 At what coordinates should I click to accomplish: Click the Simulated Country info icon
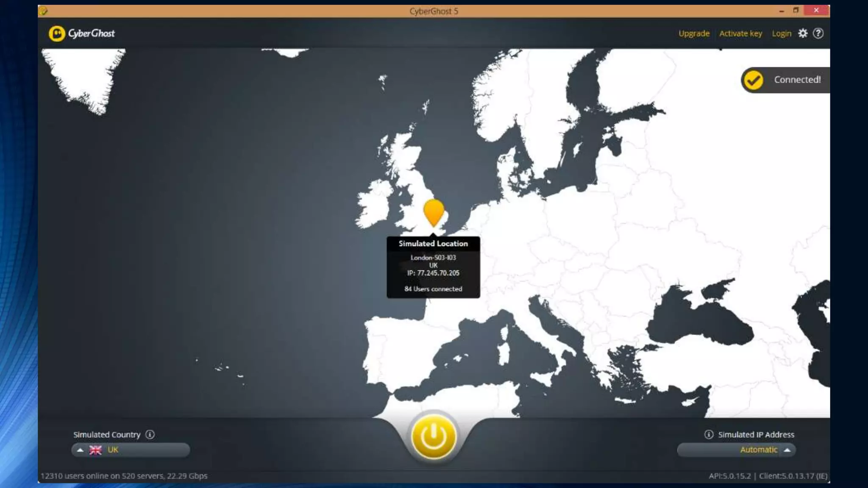(150, 435)
